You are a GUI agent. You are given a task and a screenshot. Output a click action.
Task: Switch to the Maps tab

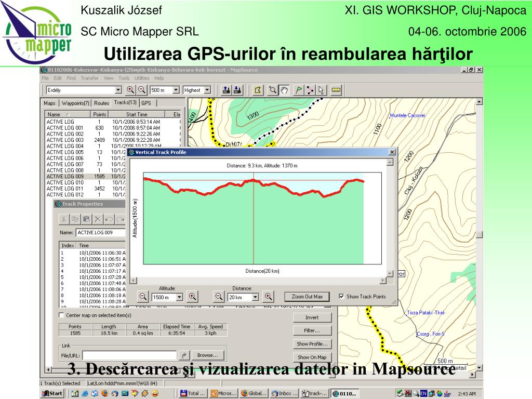coord(49,103)
